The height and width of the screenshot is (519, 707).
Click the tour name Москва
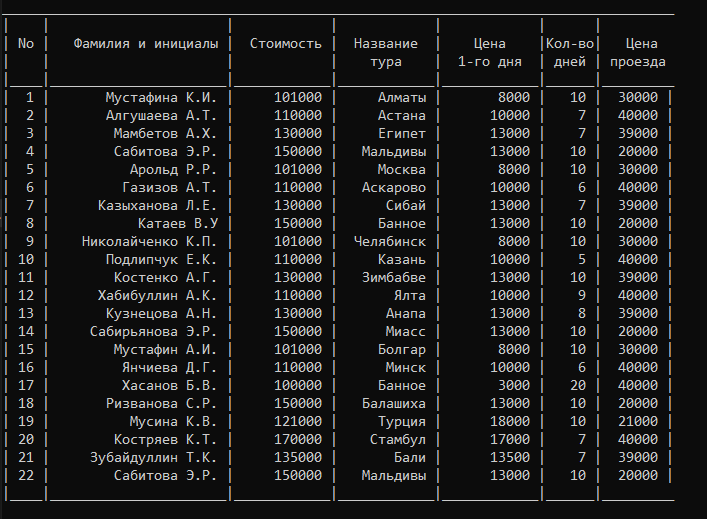[402, 170]
